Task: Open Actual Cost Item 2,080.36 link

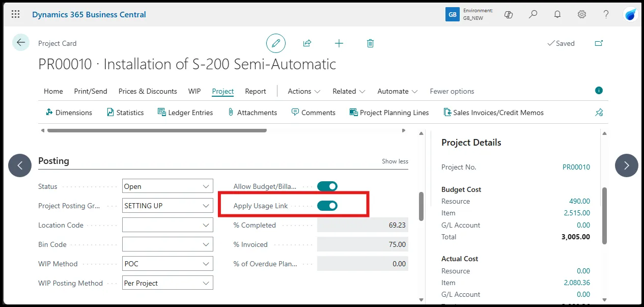Action: [x=577, y=283]
